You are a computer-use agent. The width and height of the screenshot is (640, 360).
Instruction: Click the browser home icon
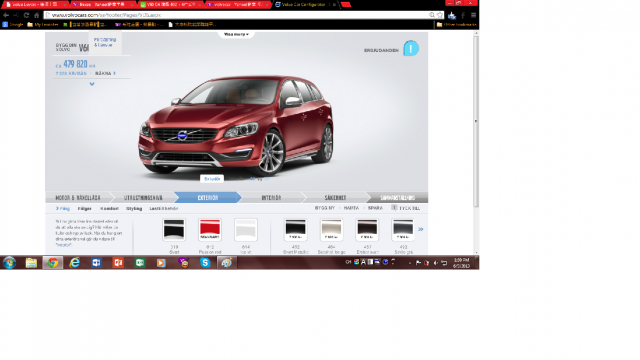click(x=36, y=15)
